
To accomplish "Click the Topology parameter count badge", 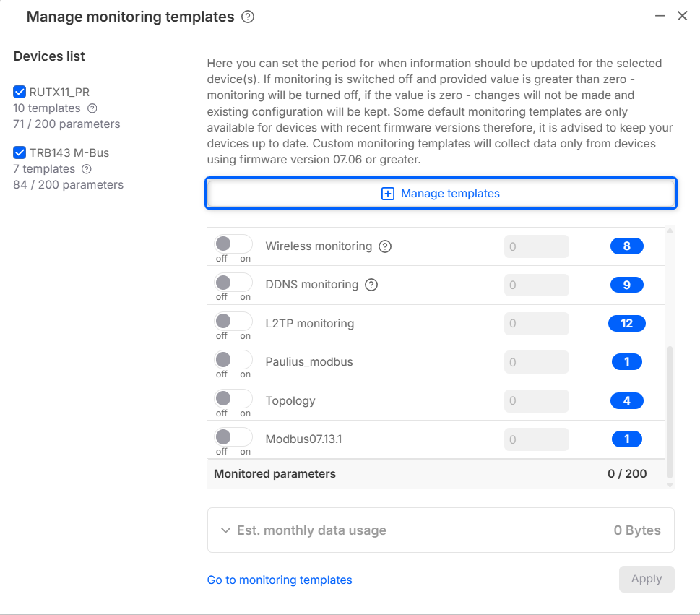I will tap(626, 400).
